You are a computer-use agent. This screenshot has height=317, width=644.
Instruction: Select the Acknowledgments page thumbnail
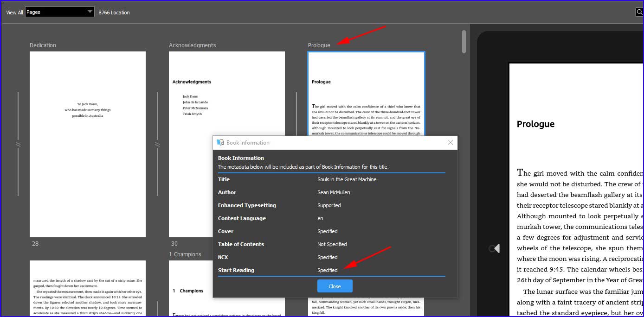[227, 144]
